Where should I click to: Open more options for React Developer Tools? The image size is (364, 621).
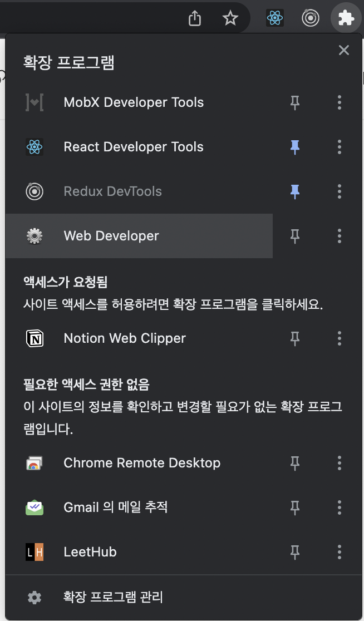click(340, 147)
